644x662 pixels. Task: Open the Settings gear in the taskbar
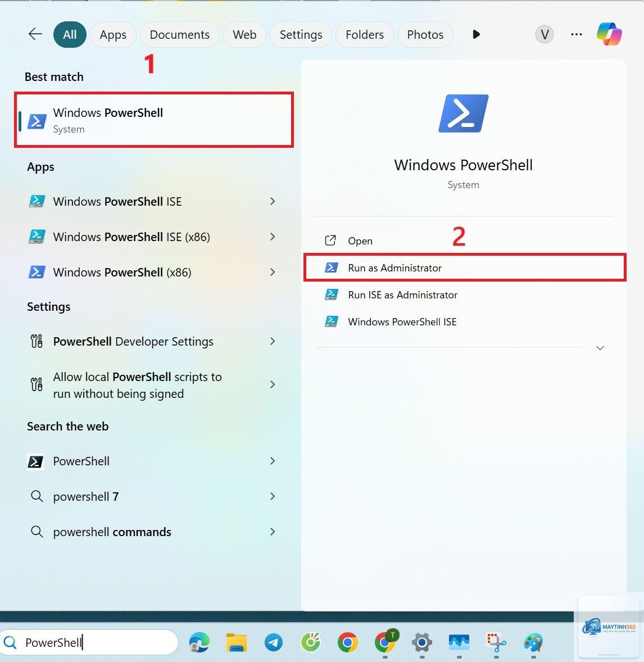pyautogui.click(x=422, y=642)
